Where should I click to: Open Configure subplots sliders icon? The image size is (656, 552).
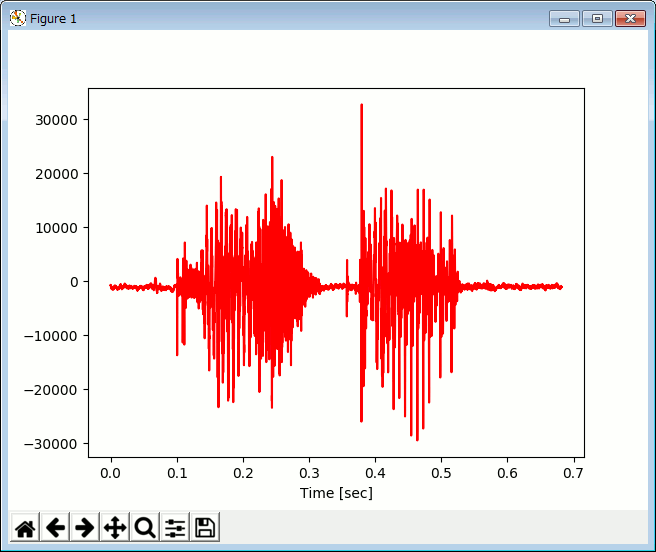pos(175,527)
